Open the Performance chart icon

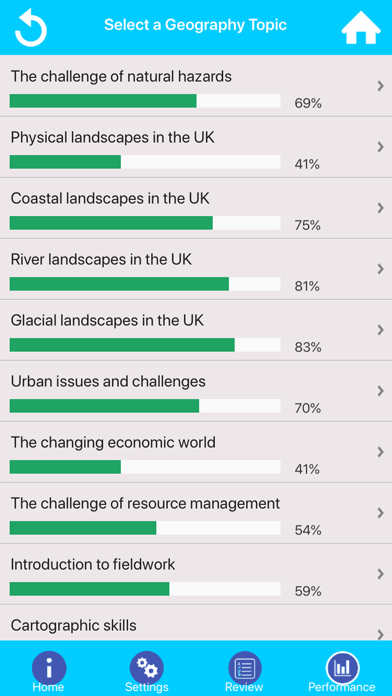click(342, 668)
